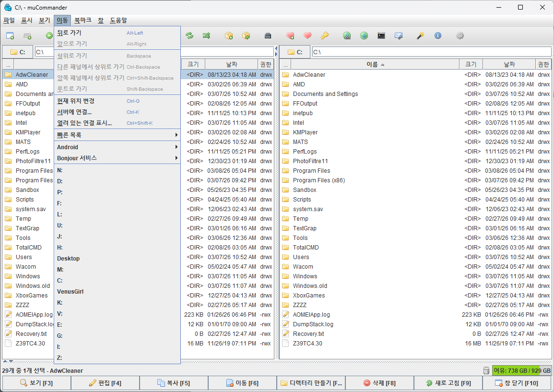554x392 pixels.
Task: Click the muCommander app icon in title bar
Action: click(x=8, y=7)
